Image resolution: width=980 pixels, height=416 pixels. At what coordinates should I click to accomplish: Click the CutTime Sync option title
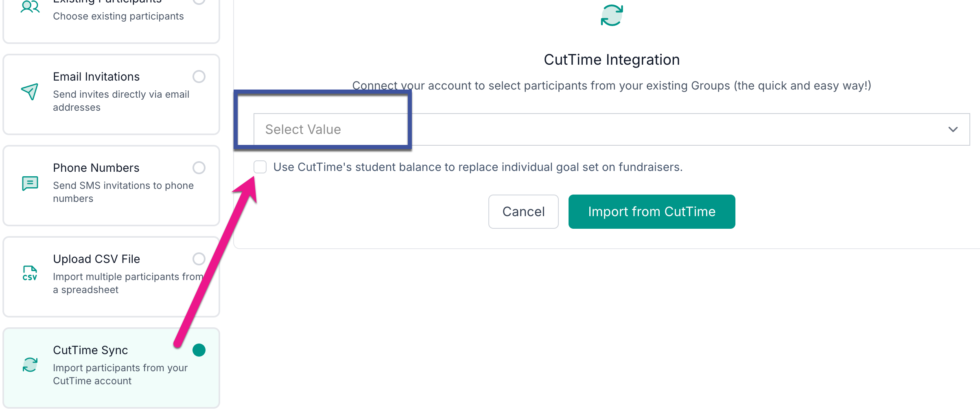pos(90,350)
